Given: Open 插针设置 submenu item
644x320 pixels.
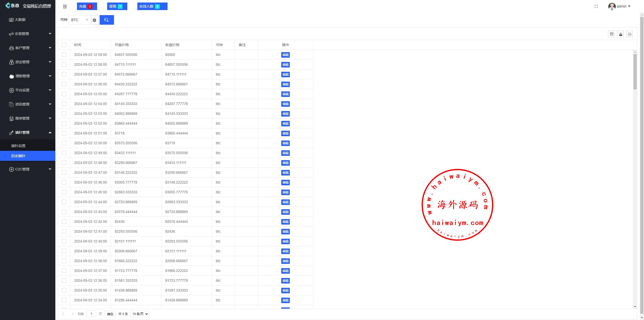Looking at the screenshot, I should 18,146.
